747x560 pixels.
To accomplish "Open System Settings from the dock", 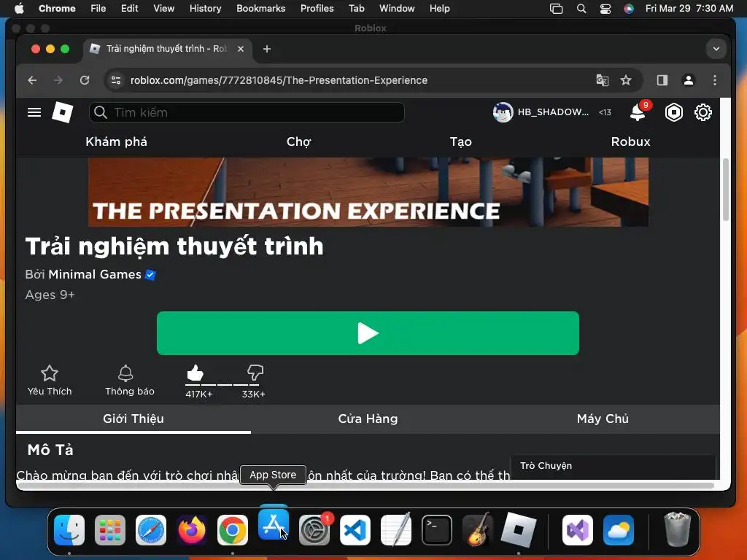I will (x=314, y=530).
